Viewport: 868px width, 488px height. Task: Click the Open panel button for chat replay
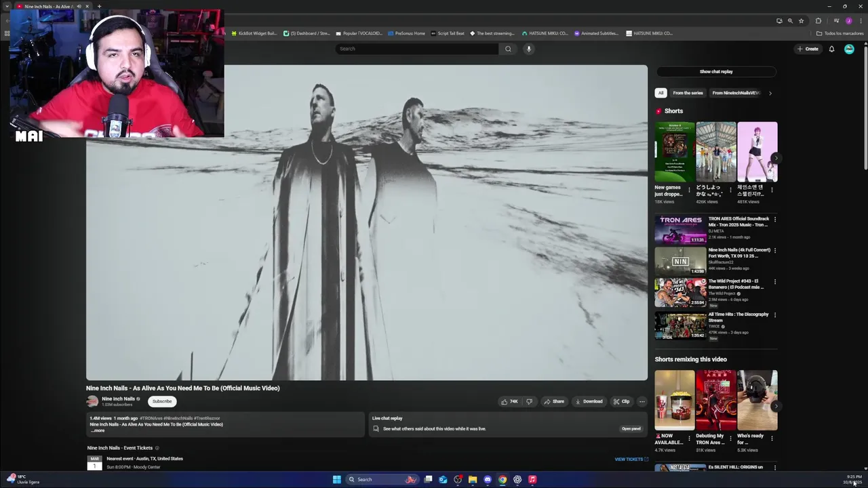(631, 428)
